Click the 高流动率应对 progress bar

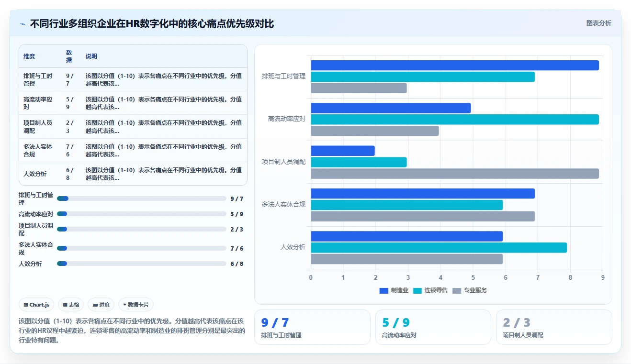pyautogui.click(x=141, y=214)
